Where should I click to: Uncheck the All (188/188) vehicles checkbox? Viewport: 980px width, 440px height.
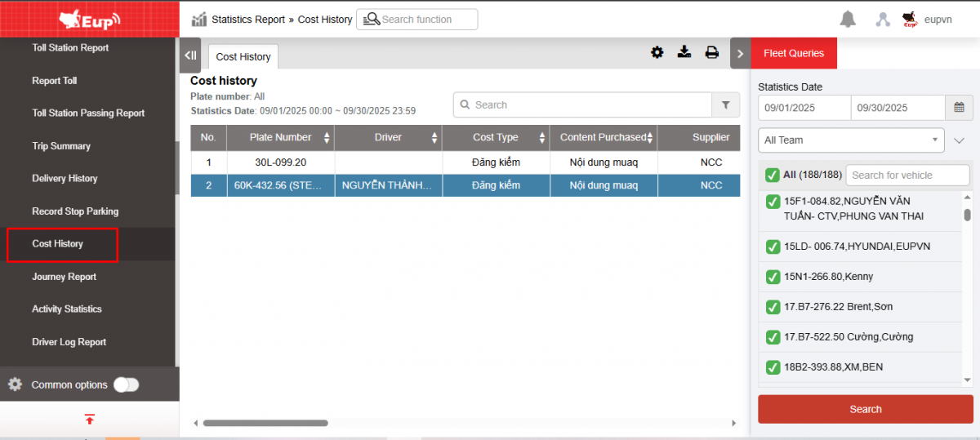point(772,175)
